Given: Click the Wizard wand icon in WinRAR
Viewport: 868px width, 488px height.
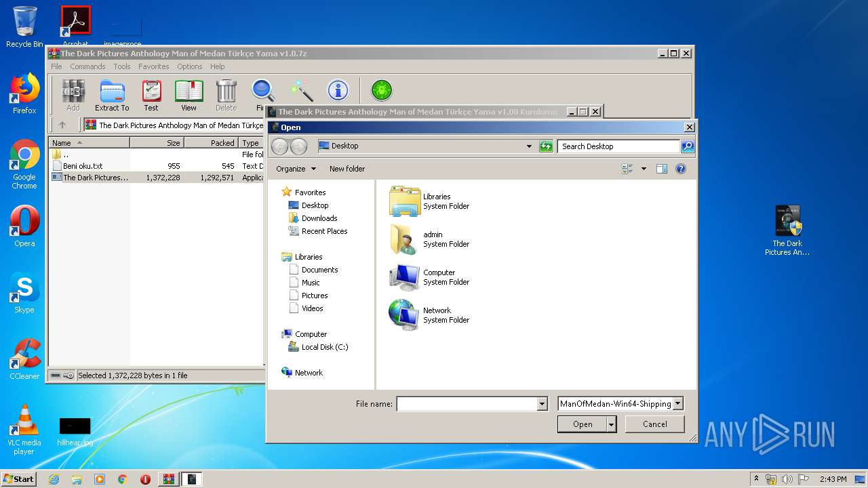Looking at the screenshot, I should click(x=301, y=90).
